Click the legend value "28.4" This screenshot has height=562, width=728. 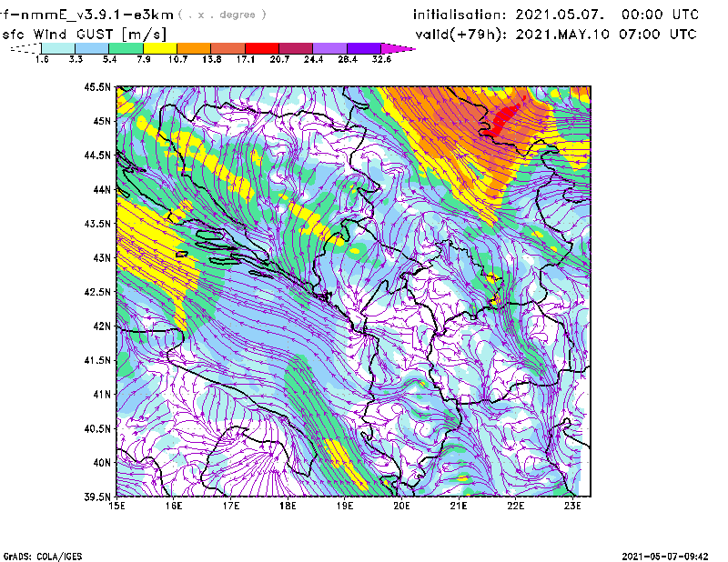click(348, 59)
